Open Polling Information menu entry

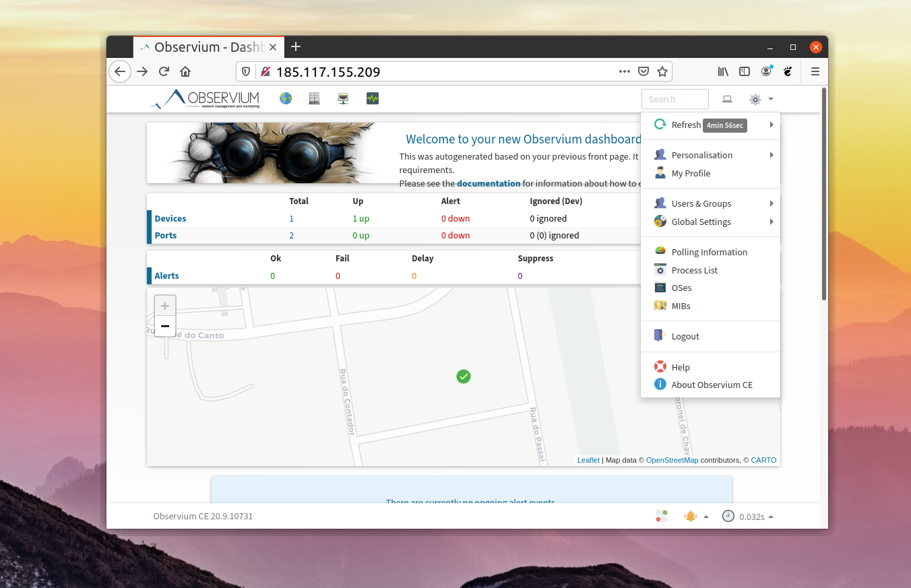(710, 252)
